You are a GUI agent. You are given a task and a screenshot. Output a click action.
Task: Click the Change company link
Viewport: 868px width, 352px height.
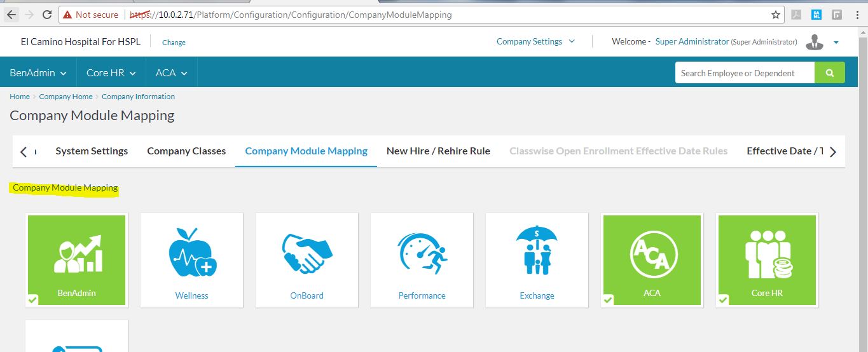(174, 43)
